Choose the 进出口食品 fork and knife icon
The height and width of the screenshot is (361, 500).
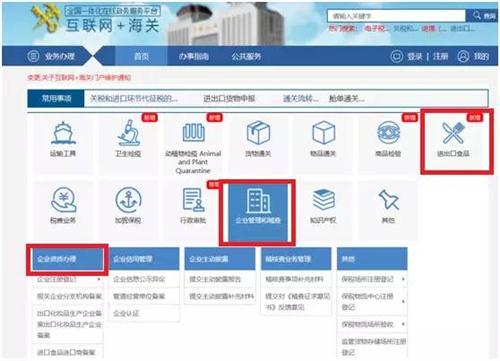pyautogui.click(x=453, y=133)
